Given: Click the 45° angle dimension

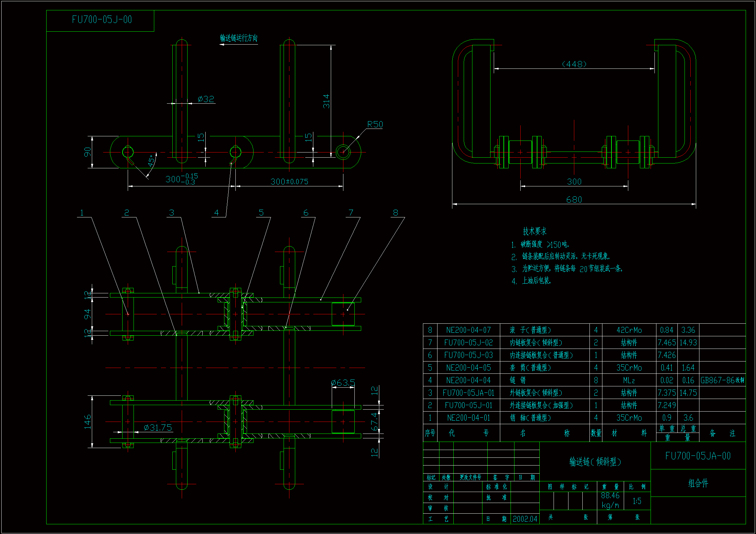Looking at the screenshot, I should click(x=151, y=161).
